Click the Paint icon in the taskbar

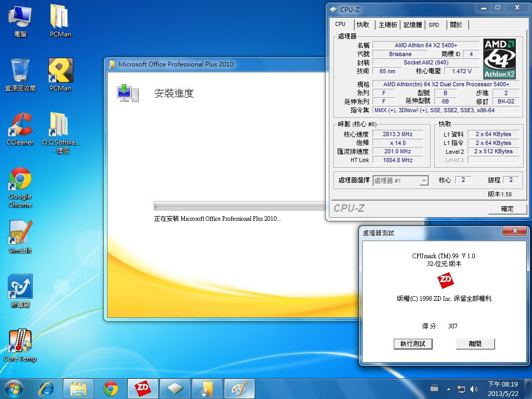tap(239, 388)
